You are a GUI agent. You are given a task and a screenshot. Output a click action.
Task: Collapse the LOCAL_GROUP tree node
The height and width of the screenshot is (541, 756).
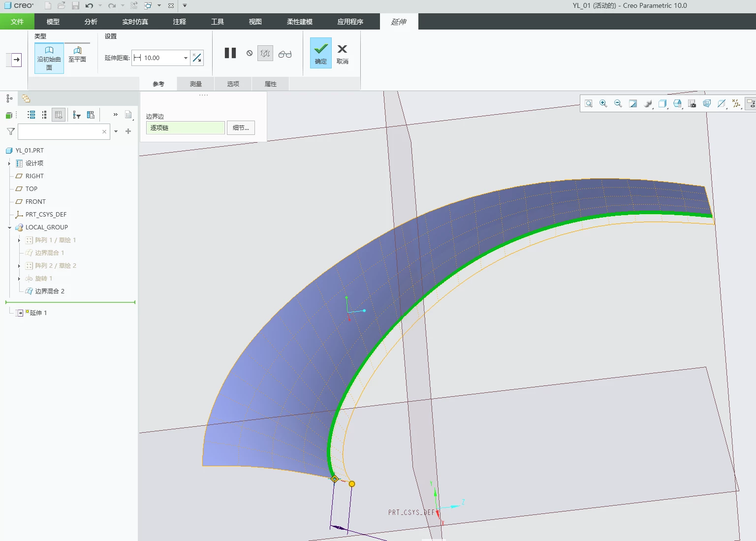coord(9,227)
